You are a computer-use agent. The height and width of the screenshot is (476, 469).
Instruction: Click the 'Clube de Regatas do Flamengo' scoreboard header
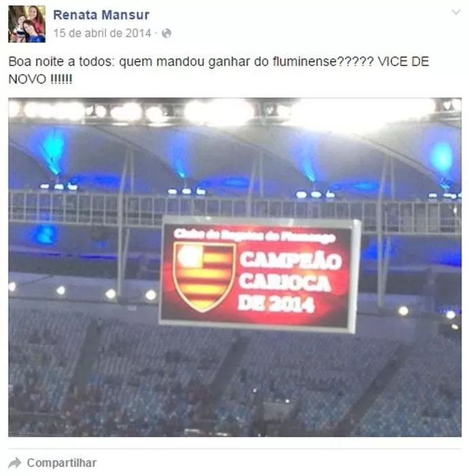255,236
